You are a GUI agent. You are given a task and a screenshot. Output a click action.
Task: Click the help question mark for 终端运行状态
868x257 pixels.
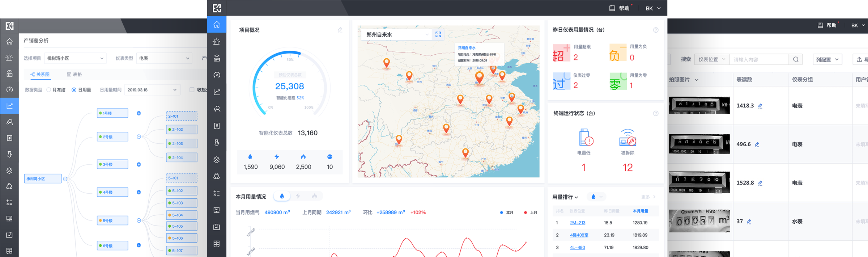pos(656,113)
